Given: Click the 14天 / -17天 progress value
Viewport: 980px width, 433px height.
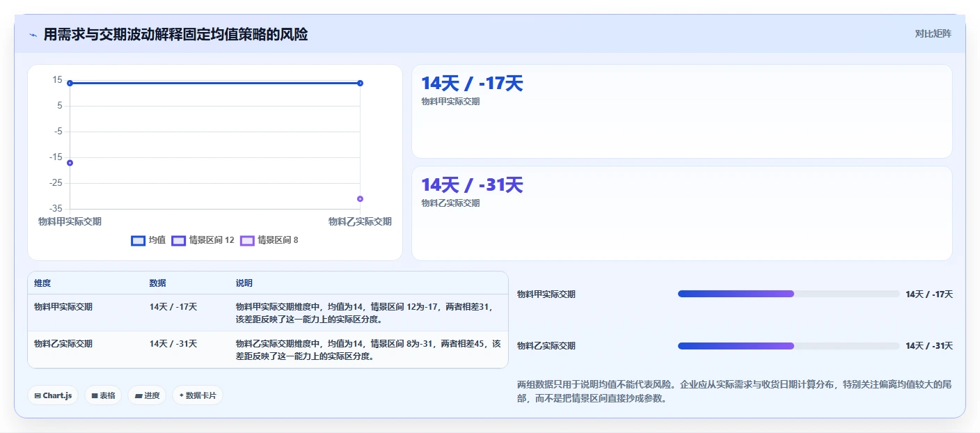Looking at the screenshot, I should [x=929, y=294].
